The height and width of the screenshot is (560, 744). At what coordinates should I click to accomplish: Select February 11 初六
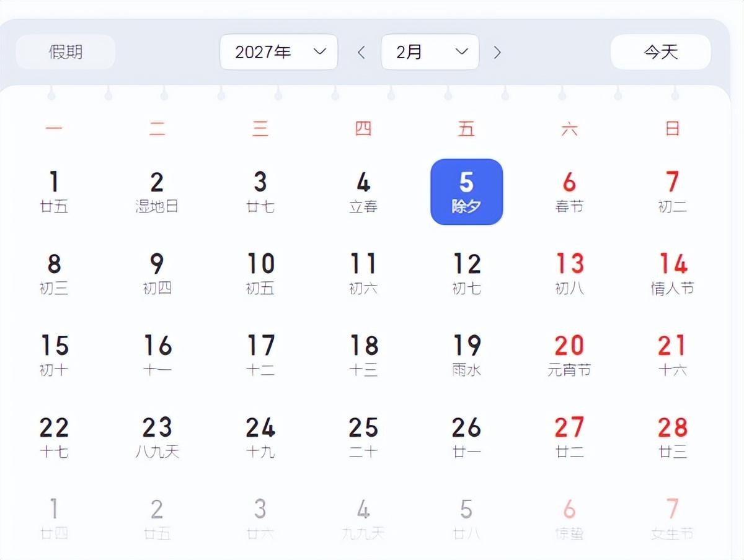[x=363, y=274]
